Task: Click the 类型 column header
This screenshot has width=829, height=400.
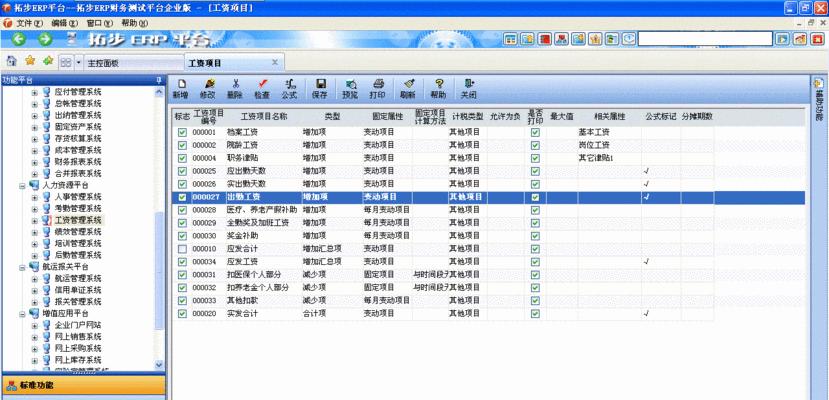Action: pyautogui.click(x=333, y=116)
